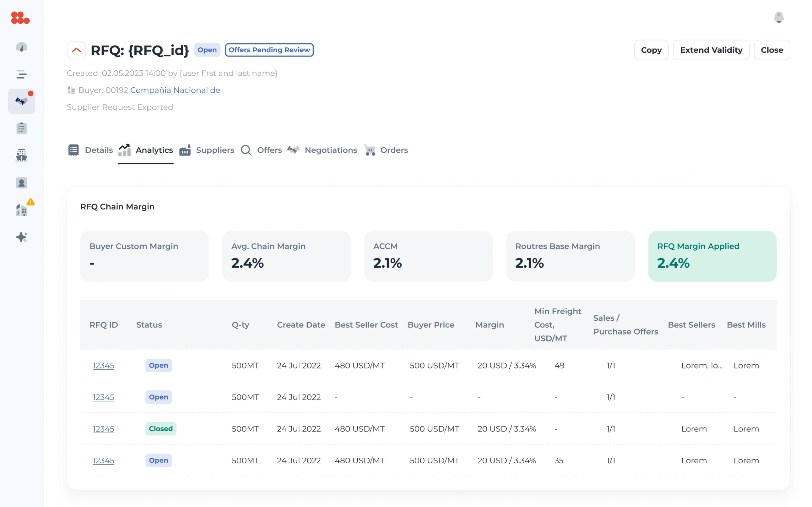812x507 pixels.
Task: Open the sparkle AI sidebar icon
Action: tap(21, 237)
